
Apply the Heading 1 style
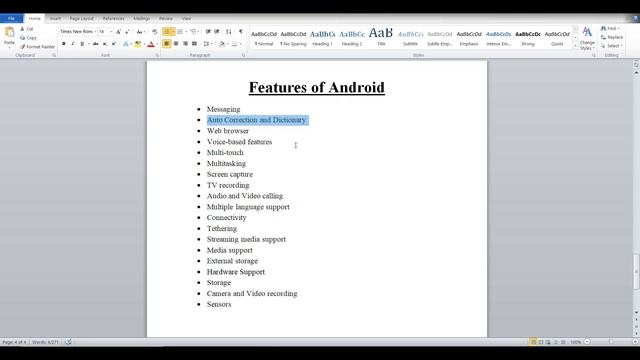322,38
